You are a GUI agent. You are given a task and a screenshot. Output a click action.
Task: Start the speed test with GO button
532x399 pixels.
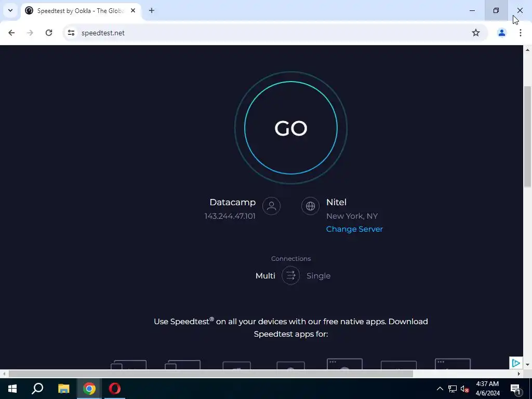(291, 128)
